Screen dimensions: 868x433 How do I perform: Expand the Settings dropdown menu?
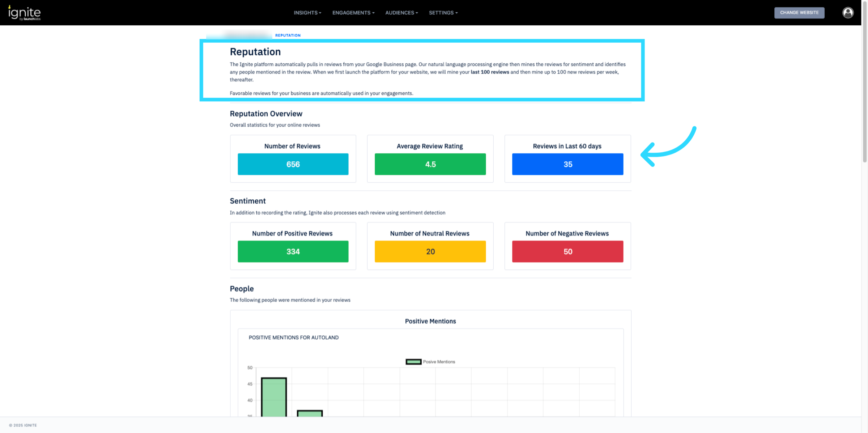[443, 13]
